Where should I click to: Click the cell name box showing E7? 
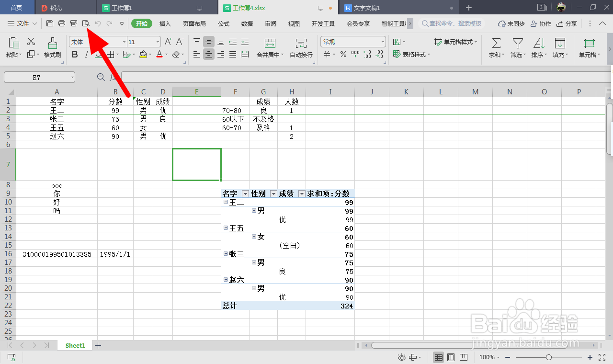(x=36, y=77)
